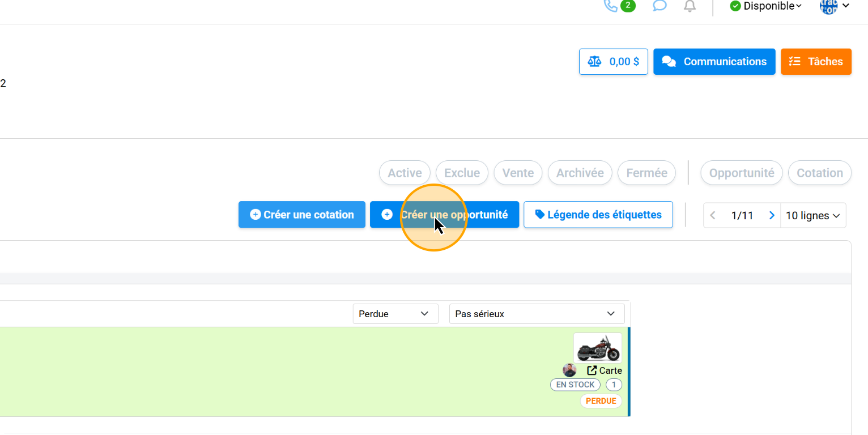This screenshot has width=868, height=435.
Task: Click Créer une cotation button
Action: click(301, 215)
